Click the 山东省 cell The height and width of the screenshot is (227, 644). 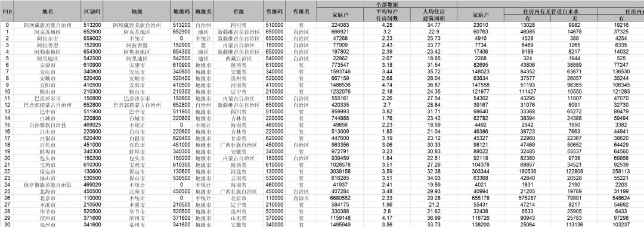pyautogui.click(x=238, y=217)
